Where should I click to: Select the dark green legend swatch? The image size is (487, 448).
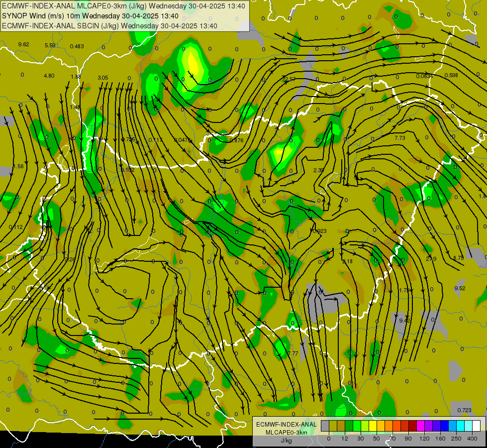tap(349, 426)
